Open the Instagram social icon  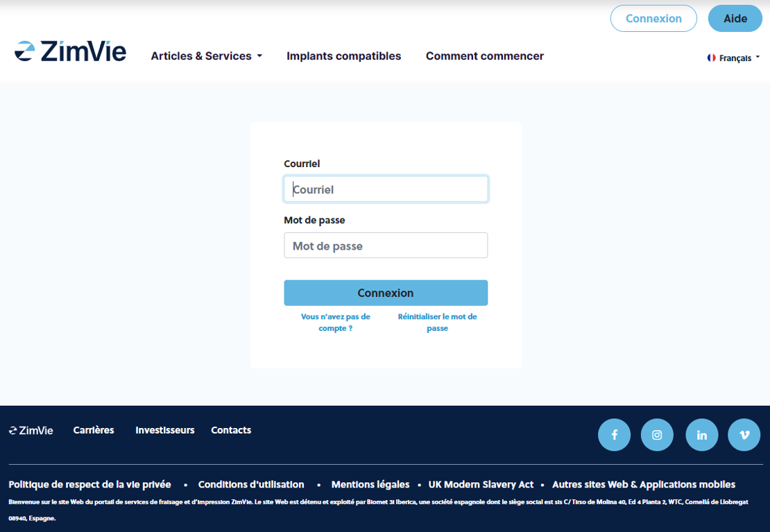click(657, 435)
